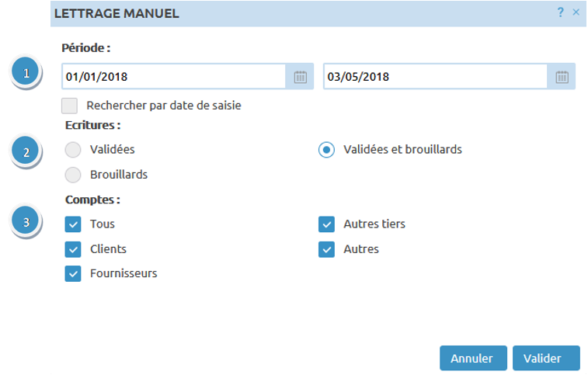Open the start date calendar picker
Screen dimensions: 588x375
point(301,77)
